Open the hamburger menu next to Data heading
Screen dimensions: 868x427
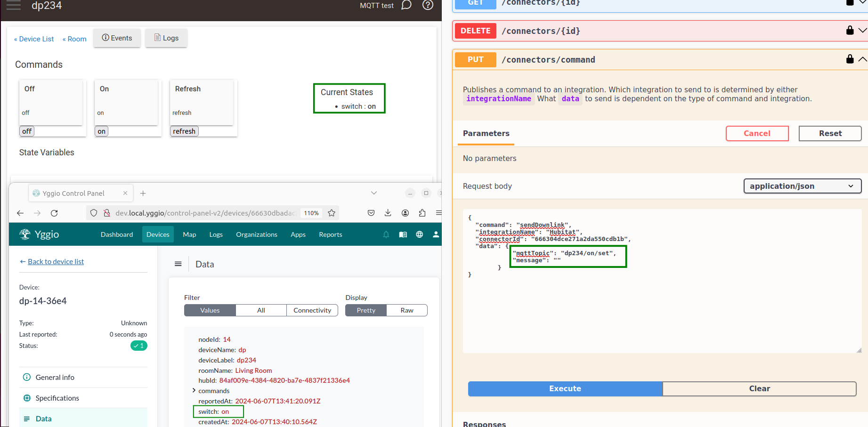click(x=178, y=264)
